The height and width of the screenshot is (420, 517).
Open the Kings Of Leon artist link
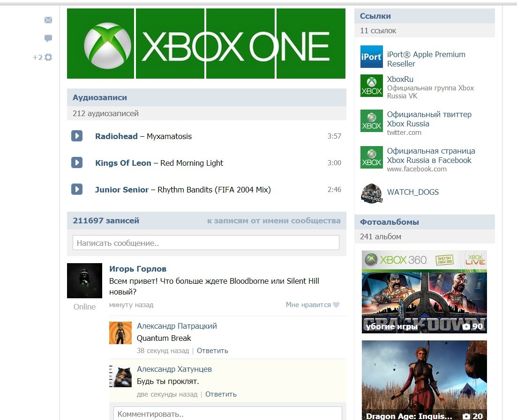click(x=123, y=163)
